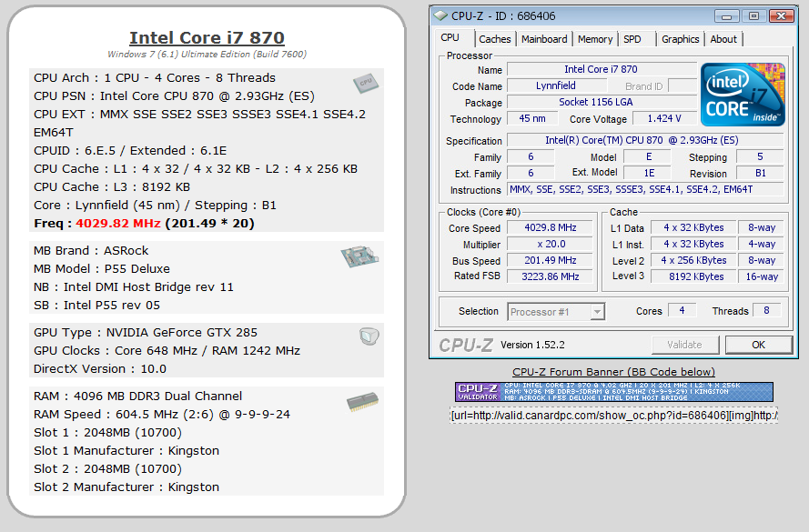Click the Instructions field listing MMX, SSE
The height and width of the screenshot is (532, 809).
click(x=645, y=189)
